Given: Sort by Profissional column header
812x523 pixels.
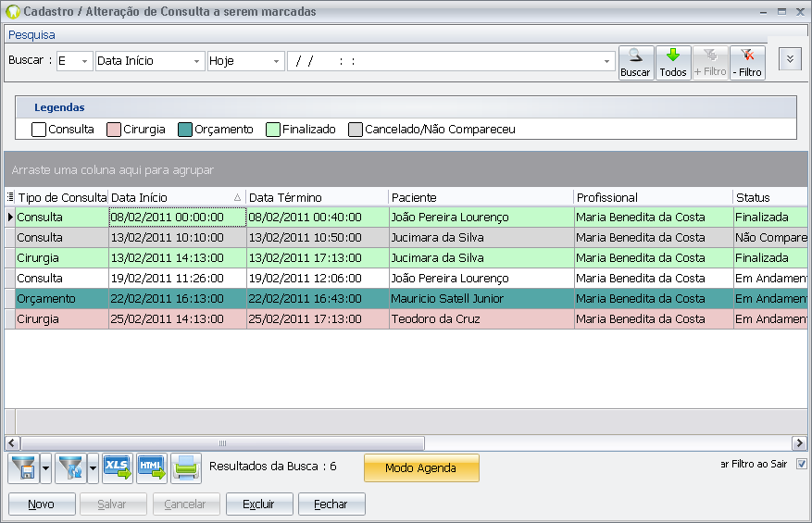Looking at the screenshot, I should point(653,197).
